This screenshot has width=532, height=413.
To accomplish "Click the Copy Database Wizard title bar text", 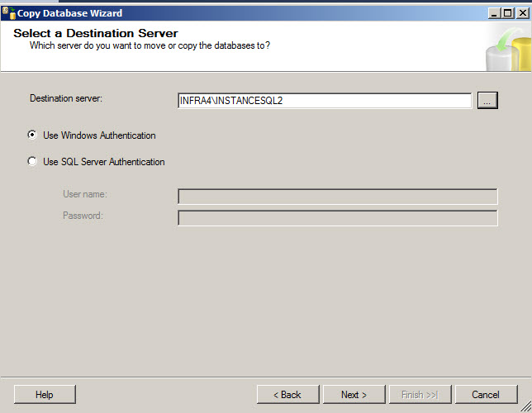I will tap(69, 13).
